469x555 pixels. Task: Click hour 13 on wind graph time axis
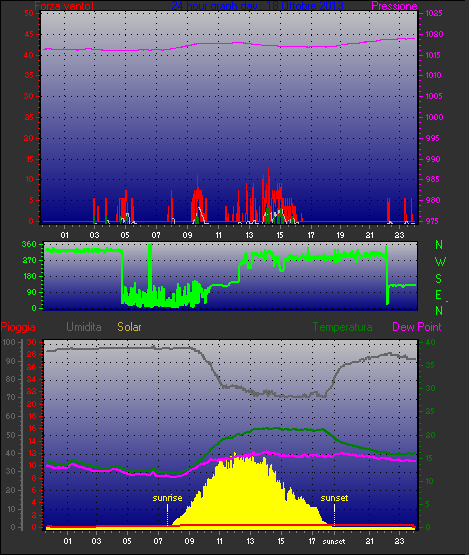click(x=250, y=235)
